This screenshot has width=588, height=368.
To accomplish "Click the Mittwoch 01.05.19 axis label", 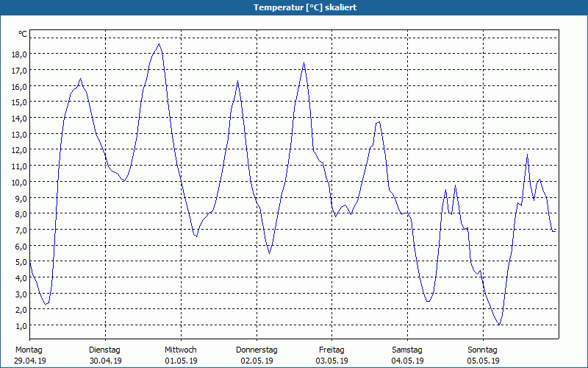I will [x=181, y=355].
